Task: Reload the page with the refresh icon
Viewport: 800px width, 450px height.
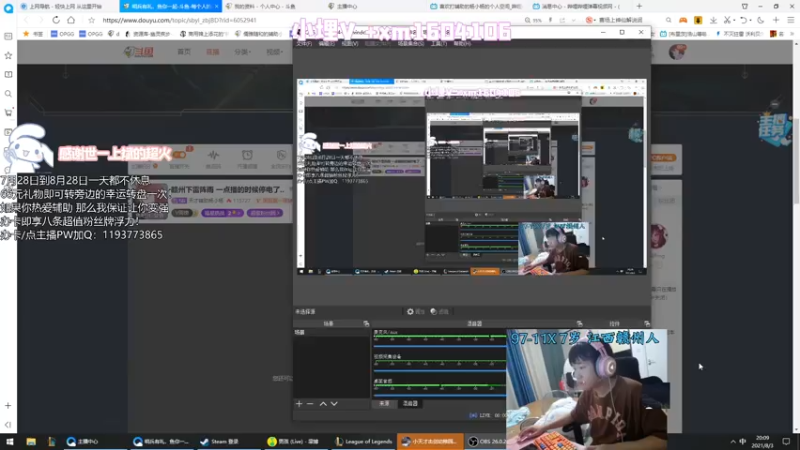Action: (x=56, y=20)
